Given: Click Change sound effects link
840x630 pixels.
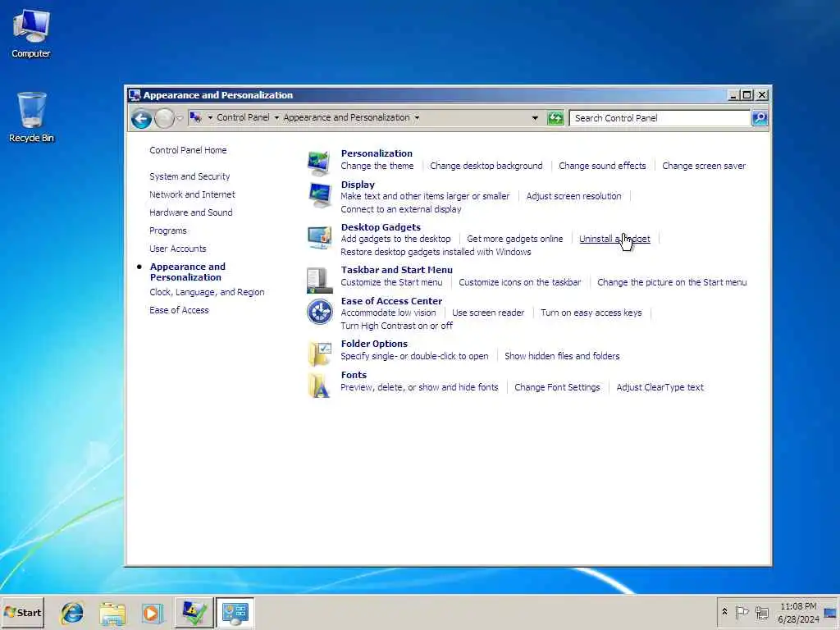Looking at the screenshot, I should tap(602, 166).
